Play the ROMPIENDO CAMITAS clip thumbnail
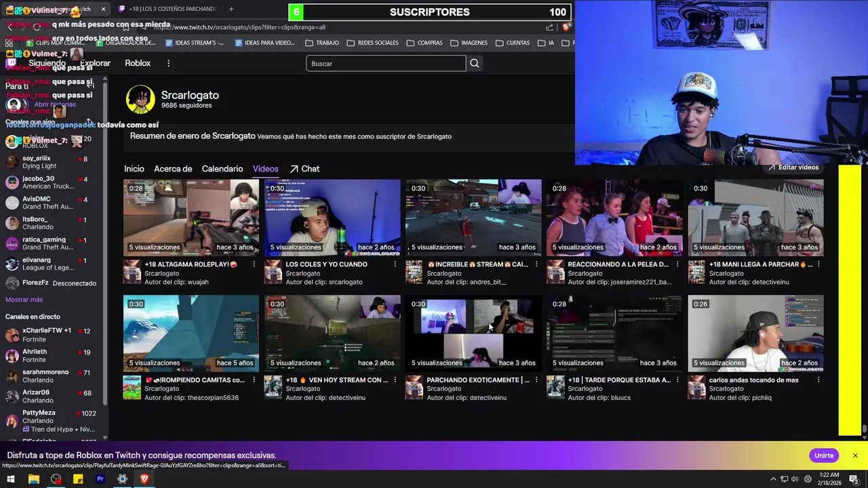The width and height of the screenshot is (868, 488). click(191, 333)
